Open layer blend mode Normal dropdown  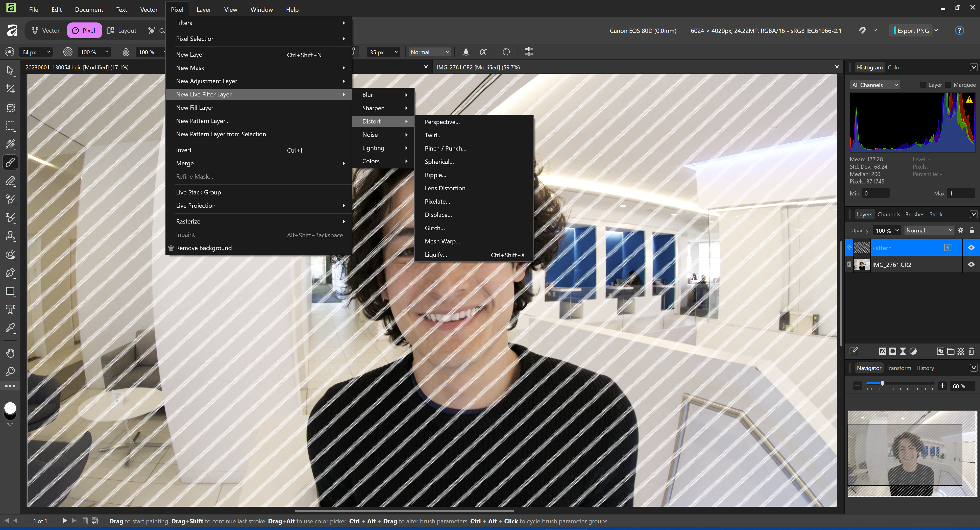click(929, 230)
